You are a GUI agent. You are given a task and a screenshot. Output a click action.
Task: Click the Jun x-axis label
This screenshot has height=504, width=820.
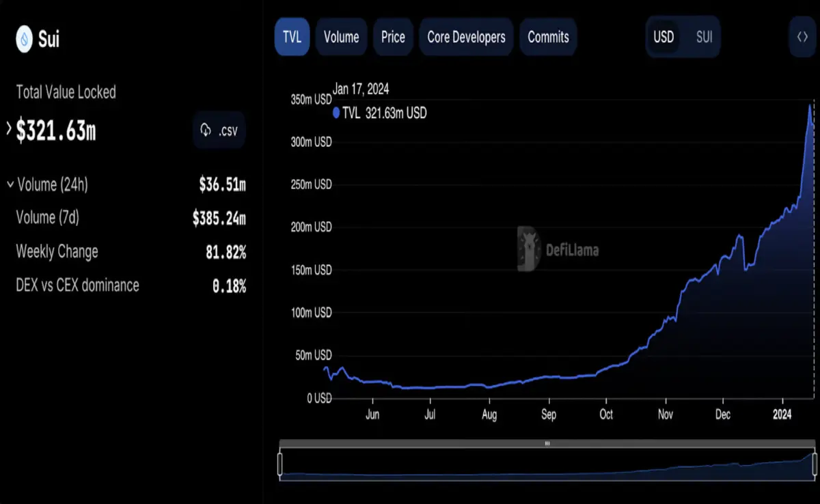click(372, 415)
